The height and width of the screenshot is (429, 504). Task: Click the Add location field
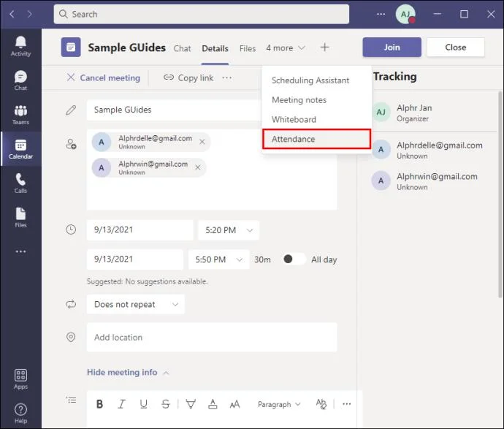[212, 338]
